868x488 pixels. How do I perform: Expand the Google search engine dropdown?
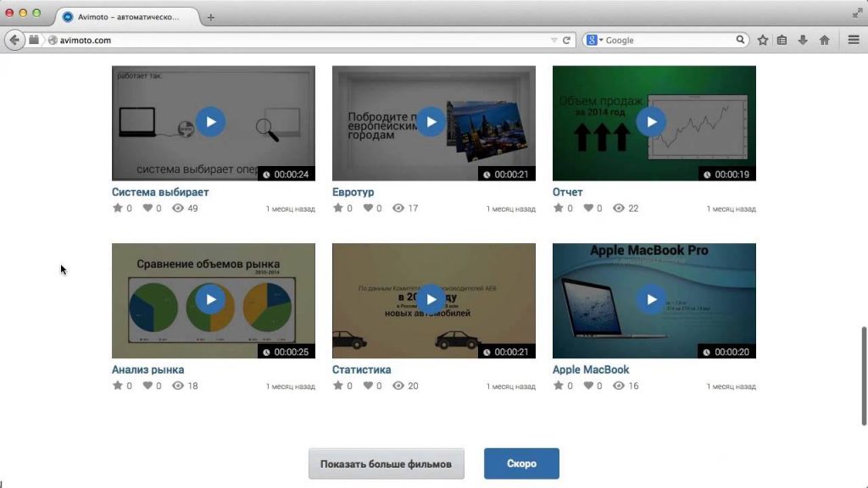595,40
